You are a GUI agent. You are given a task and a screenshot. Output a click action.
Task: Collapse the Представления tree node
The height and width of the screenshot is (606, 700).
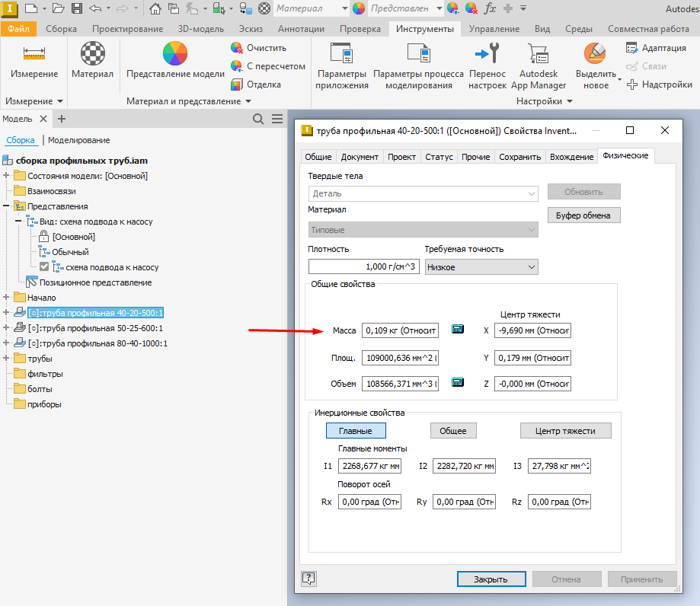(6, 206)
